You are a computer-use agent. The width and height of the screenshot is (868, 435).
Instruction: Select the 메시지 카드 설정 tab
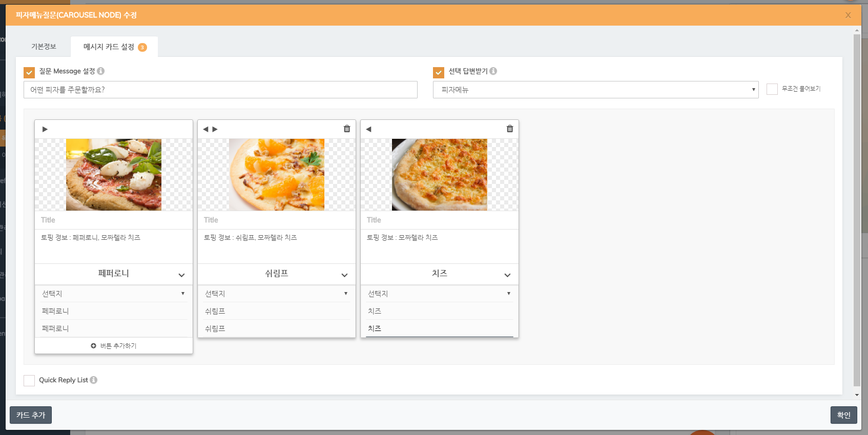(114, 47)
